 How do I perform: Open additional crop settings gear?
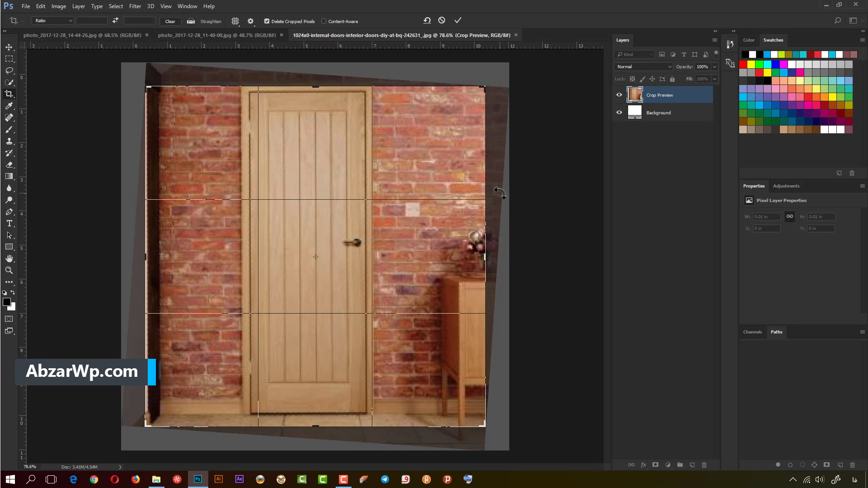251,21
